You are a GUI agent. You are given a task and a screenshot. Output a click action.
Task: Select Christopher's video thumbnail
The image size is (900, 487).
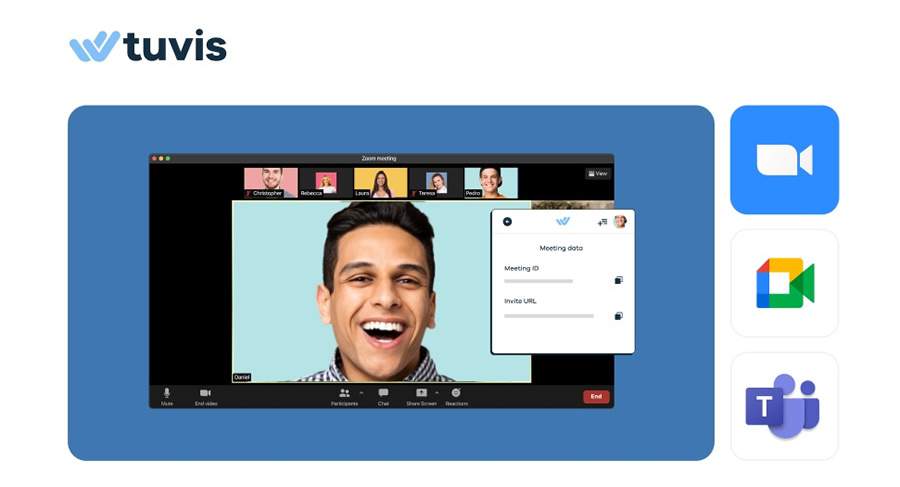271,183
